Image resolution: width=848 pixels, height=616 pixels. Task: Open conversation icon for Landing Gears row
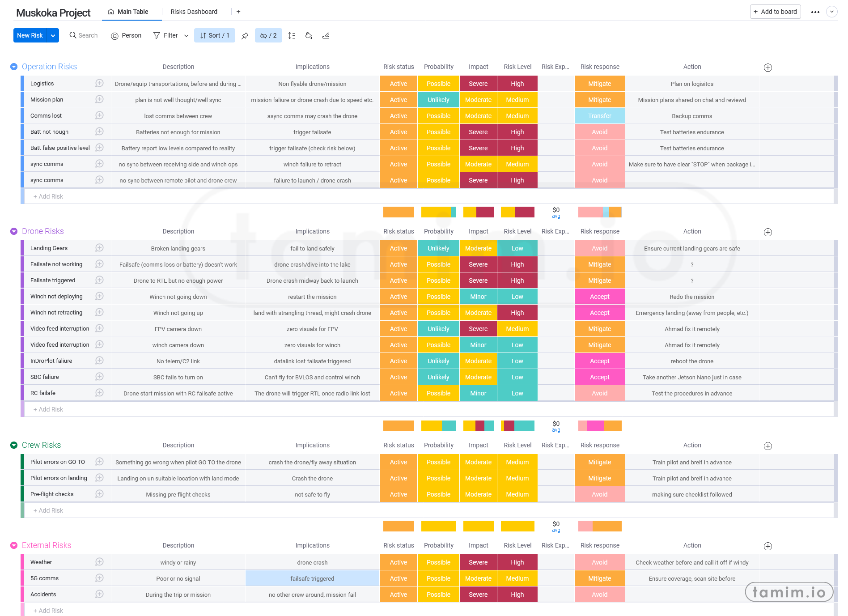99,248
